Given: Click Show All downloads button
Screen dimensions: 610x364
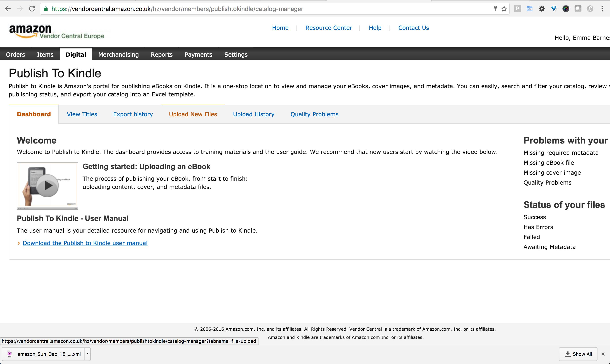Looking at the screenshot, I should (578, 354).
